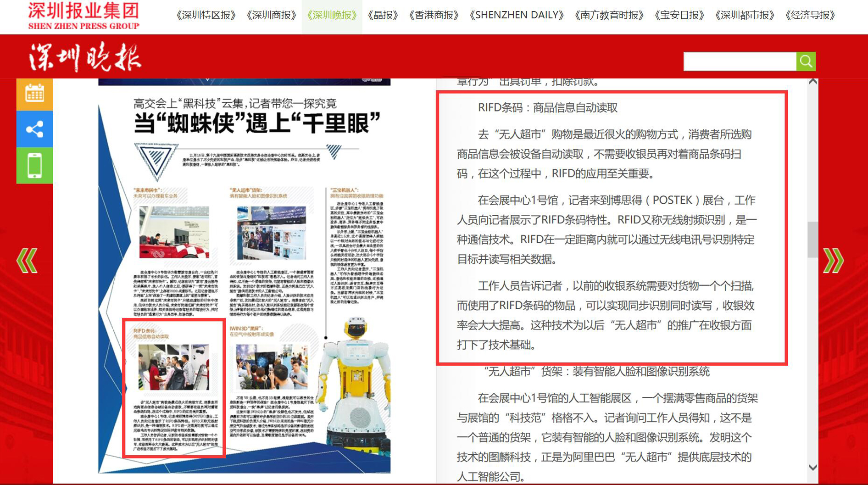Click the 当“蜘蛛侠”遇上“千里眼” headline
Viewport: 868px width, 485px height.
pos(257,123)
